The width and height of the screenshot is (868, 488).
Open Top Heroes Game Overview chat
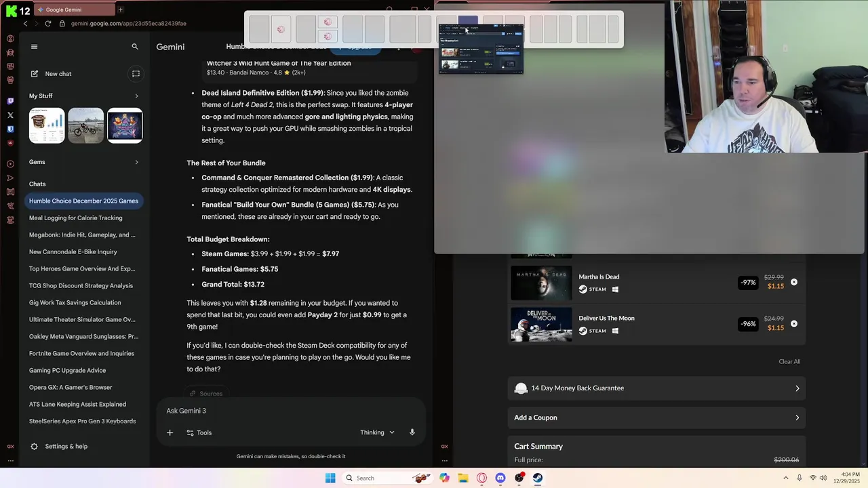click(83, 268)
